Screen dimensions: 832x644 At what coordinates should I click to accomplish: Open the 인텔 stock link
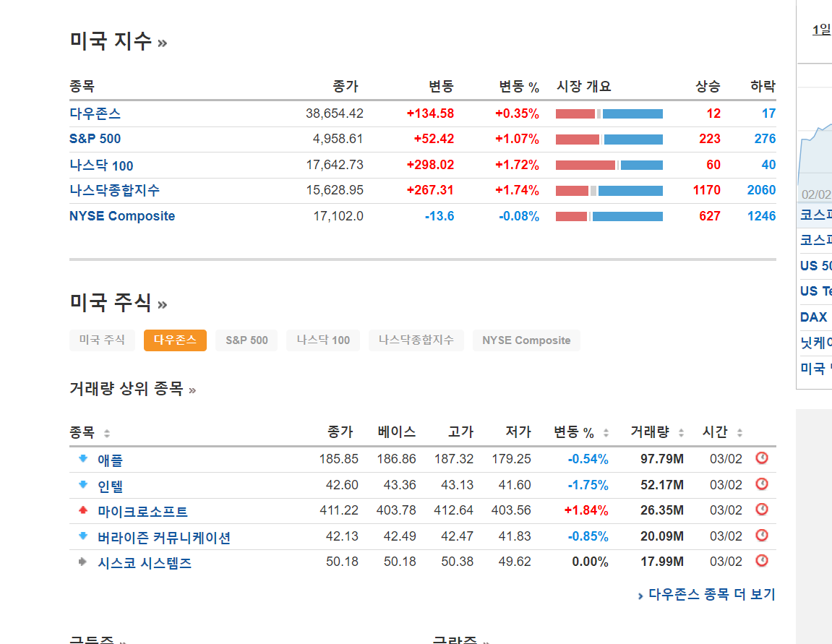110,486
